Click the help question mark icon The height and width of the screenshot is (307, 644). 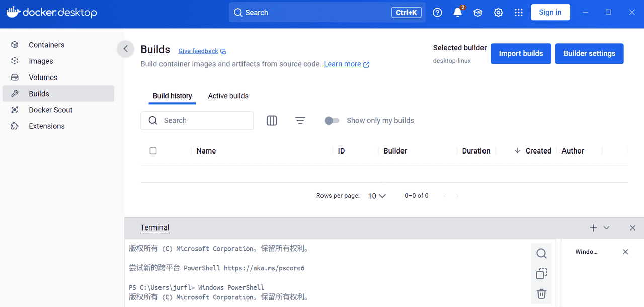click(437, 13)
